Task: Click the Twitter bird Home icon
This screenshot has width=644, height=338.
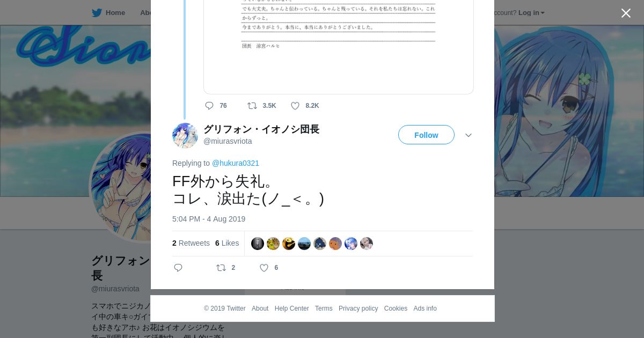Action: (97, 13)
